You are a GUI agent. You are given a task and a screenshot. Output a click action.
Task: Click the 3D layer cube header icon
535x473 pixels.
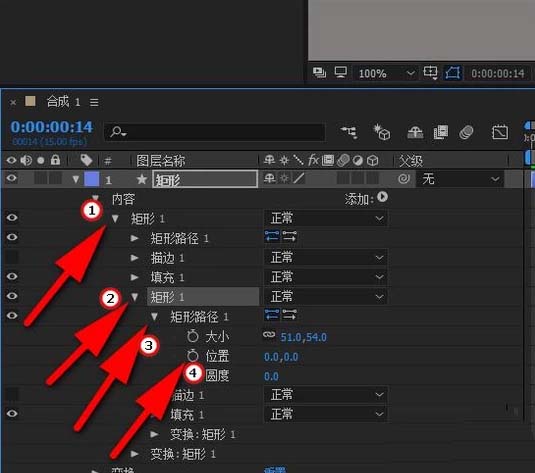coord(373,160)
